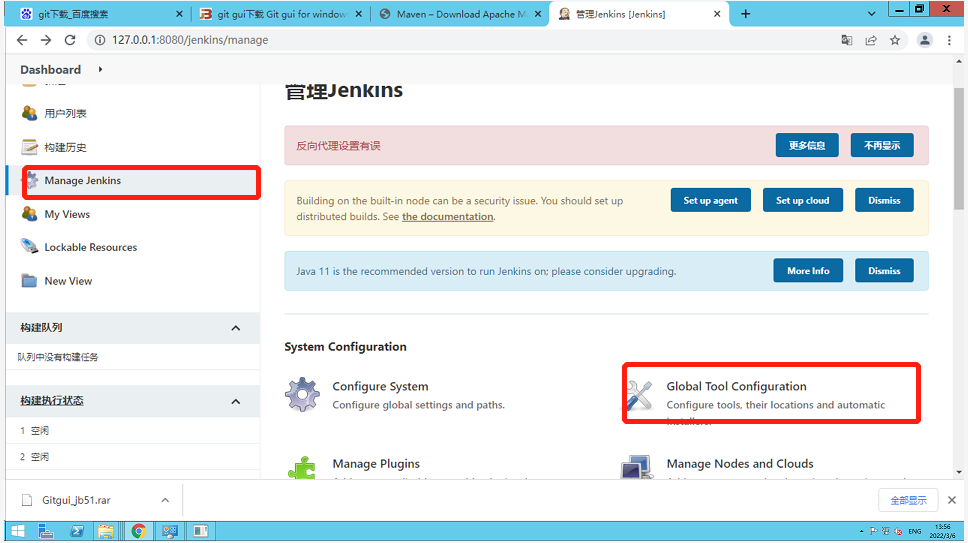Click the Set up agent button

pyautogui.click(x=711, y=200)
